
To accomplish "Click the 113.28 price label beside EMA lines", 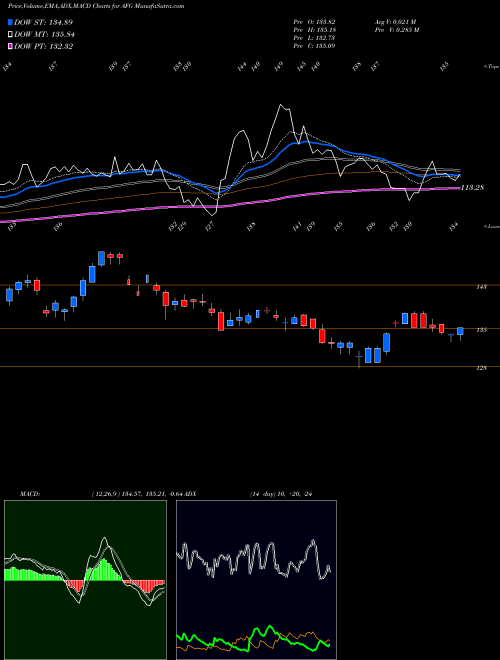I will [x=472, y=188].
